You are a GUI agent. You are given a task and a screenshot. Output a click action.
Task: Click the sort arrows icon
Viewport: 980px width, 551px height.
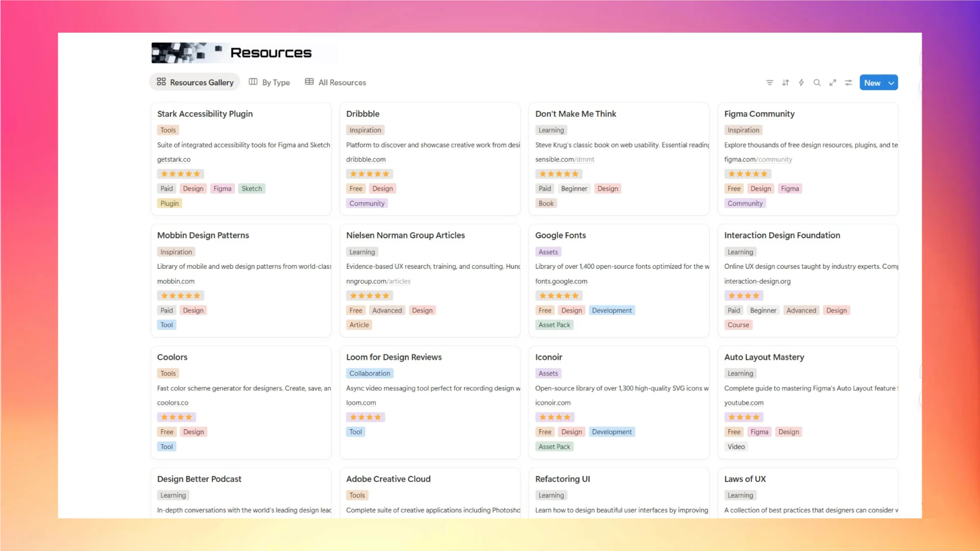[x=786, y=83]
